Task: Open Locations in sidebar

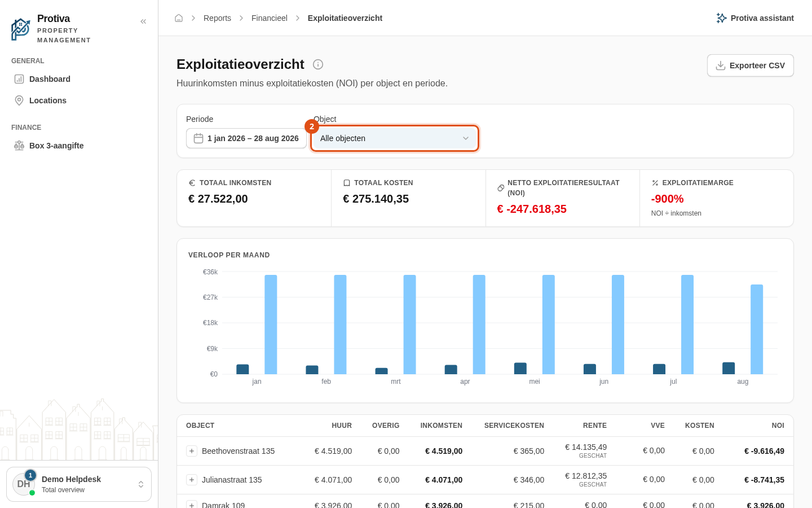Action: coord(79,100)
